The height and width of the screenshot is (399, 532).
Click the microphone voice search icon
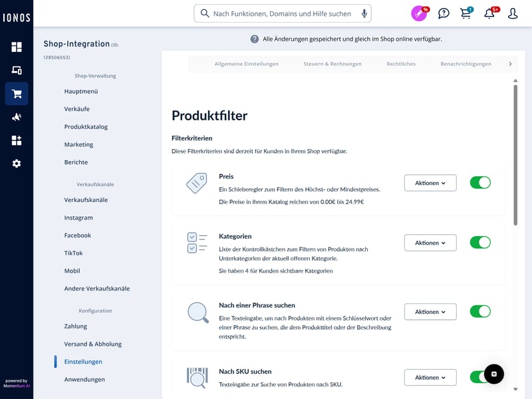point(364,13)
